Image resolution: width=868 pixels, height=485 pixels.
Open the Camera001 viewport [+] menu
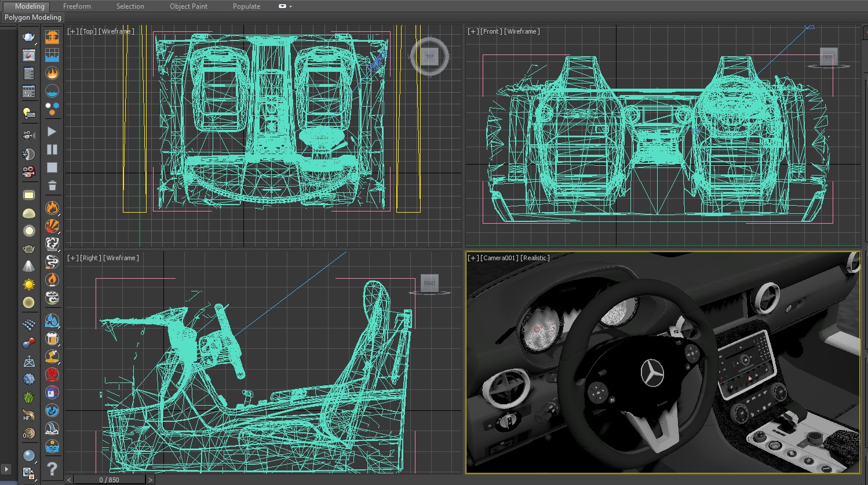coord(473,258)
